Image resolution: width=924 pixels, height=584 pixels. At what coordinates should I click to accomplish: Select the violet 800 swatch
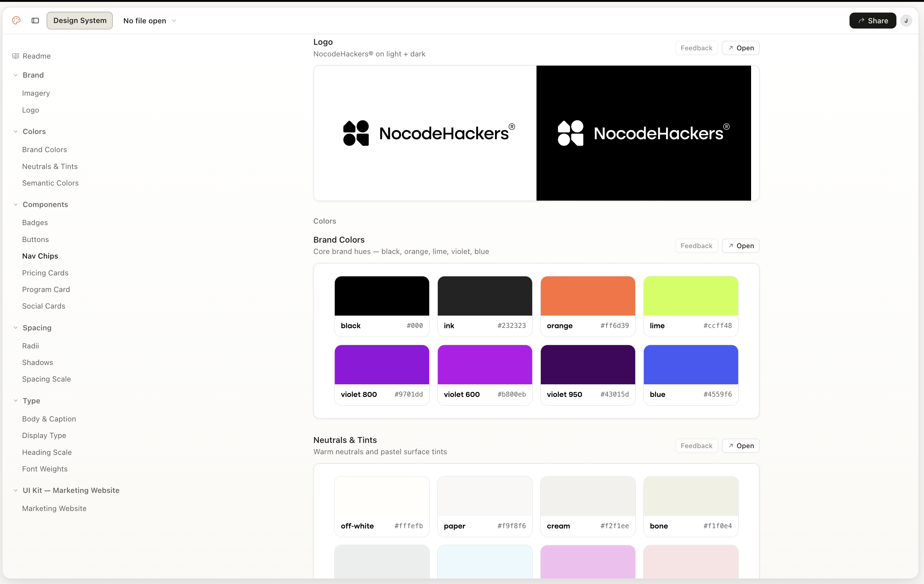click(x=382, y=375)
